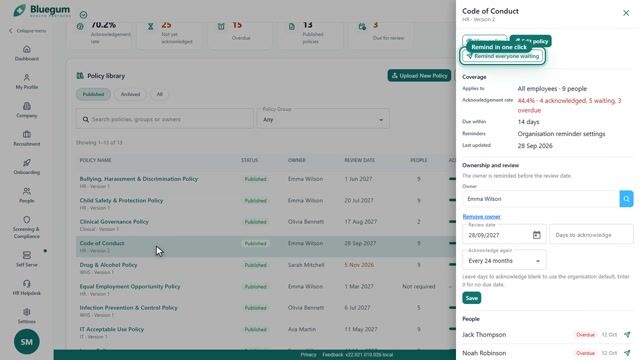Screen dimensions: 640x360
Task: Focus the policy search field
Action: click(164, 120)
